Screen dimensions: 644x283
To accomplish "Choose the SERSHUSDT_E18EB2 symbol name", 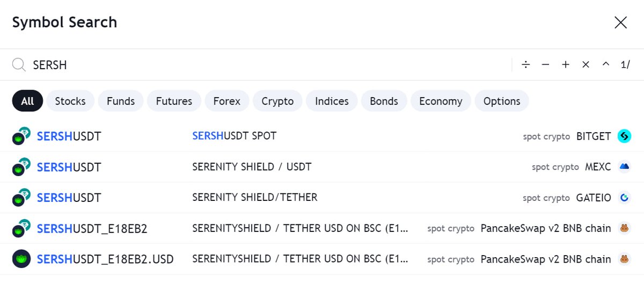I will point(92,229).
